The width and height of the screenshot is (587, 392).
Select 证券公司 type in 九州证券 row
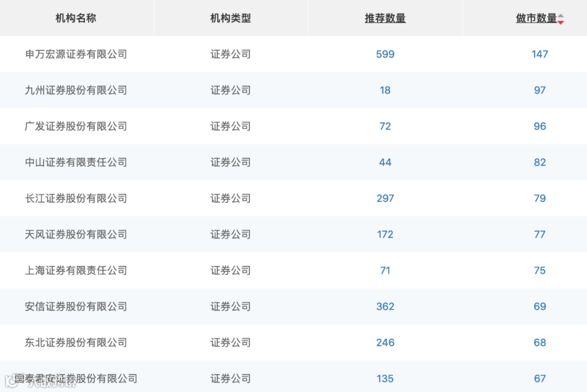pos(230,90)
